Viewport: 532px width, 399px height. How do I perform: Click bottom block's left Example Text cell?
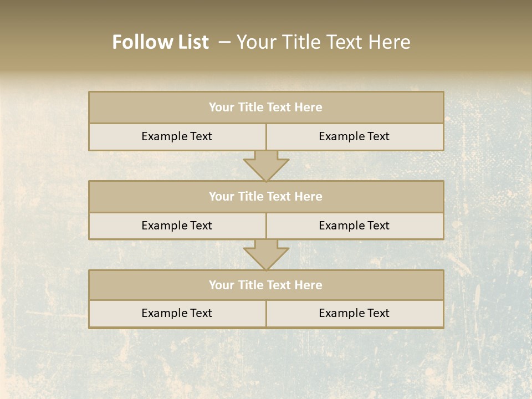pos(177,313)
